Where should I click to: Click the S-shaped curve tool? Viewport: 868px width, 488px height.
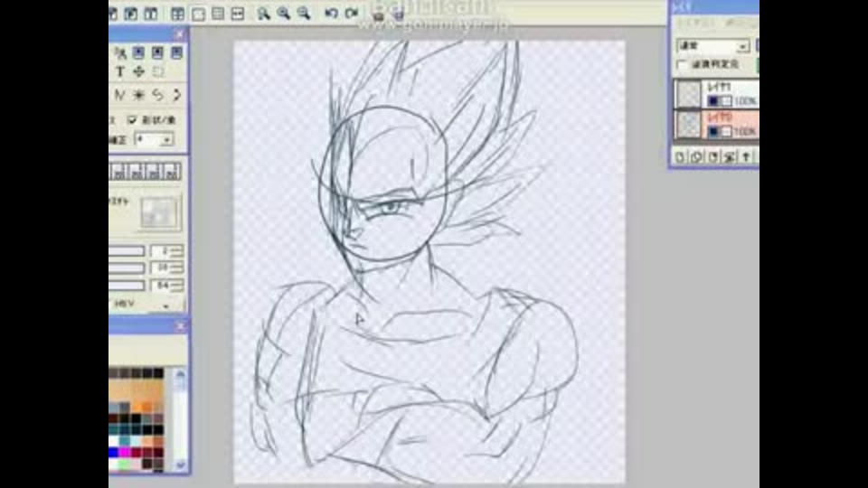[x=157, y=95]
